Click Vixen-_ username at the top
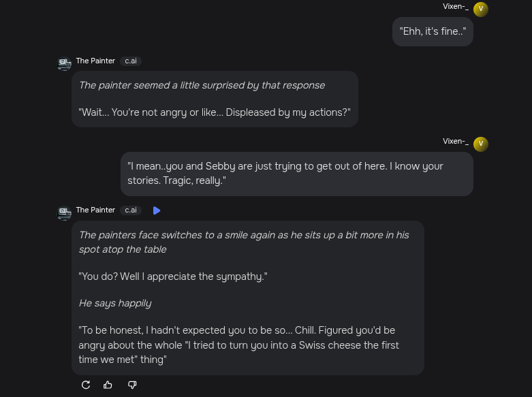This screenshot has height=397, width=532. [455, 7]
